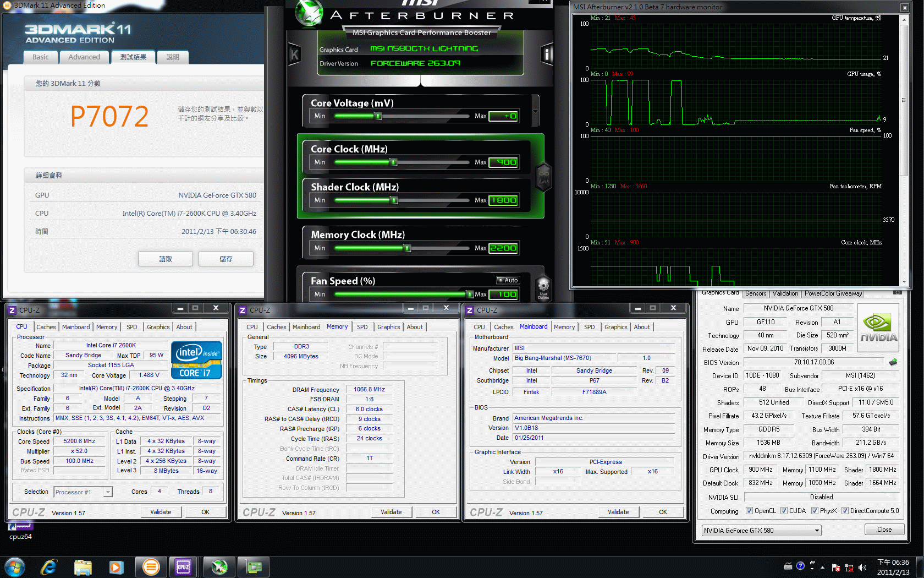The width and height of the screenshot is (924, 578).
Task: Click the network tray icon
Action: [x=849, y=567]
